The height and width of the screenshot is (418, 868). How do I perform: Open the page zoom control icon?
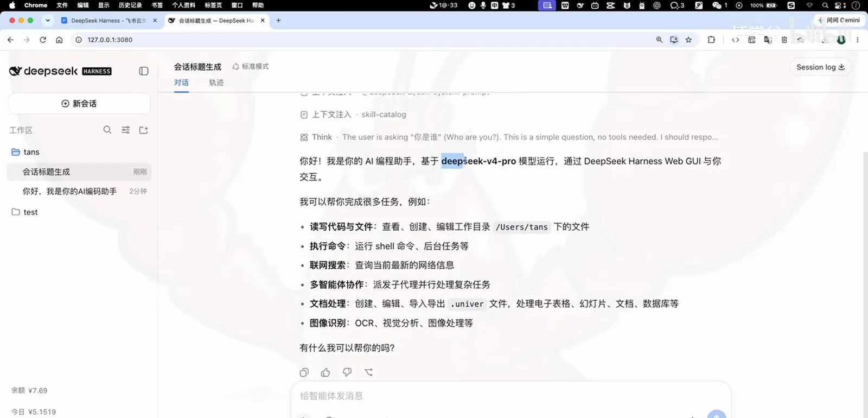[x=659, y=40]
